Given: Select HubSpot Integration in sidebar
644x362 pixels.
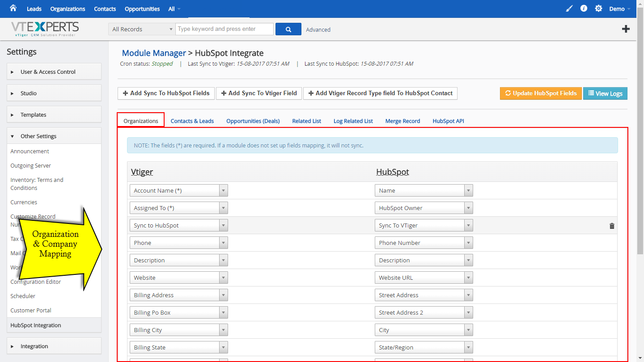Looking at the screenshot, I should [54, 325].
